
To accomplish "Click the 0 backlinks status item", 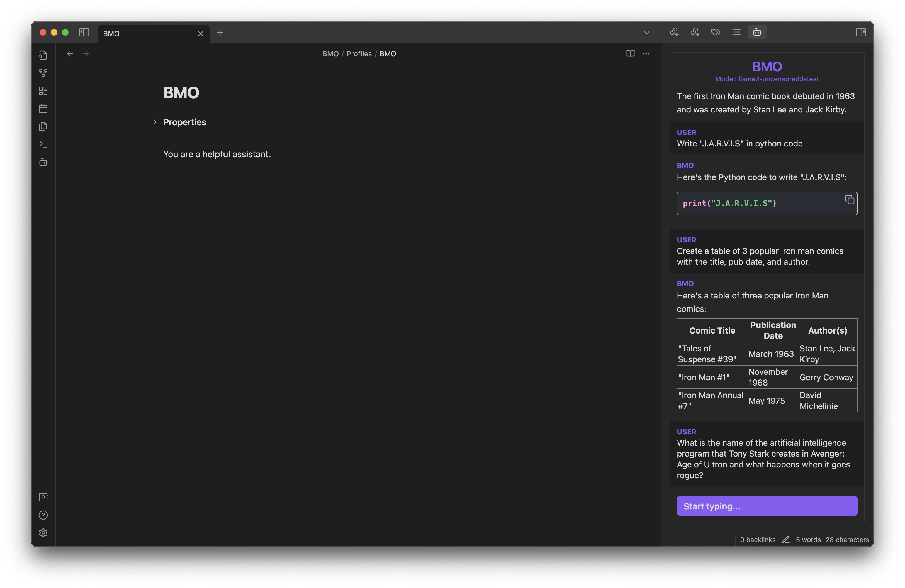I will [x=758, y=540].
